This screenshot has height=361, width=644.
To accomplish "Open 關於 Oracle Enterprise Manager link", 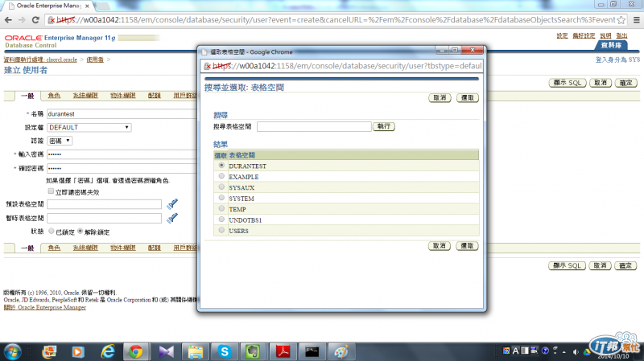I will tap(45, 307).
